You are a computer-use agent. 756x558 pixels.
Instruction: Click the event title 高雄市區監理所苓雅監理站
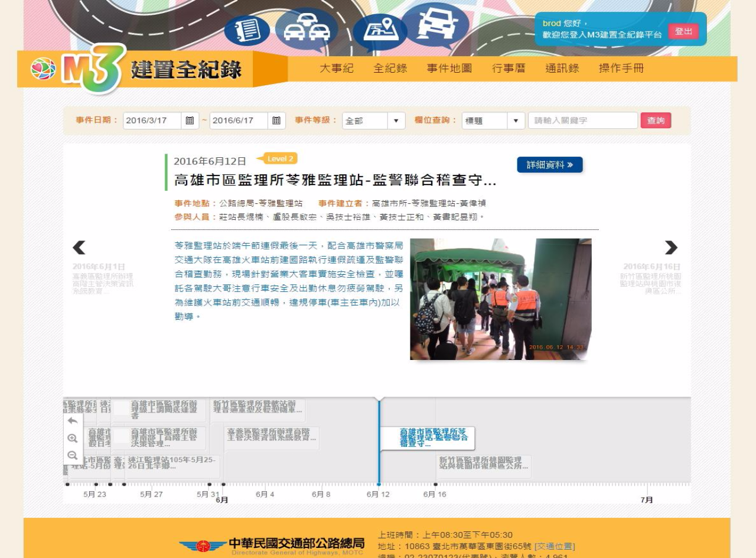(335, 181)
